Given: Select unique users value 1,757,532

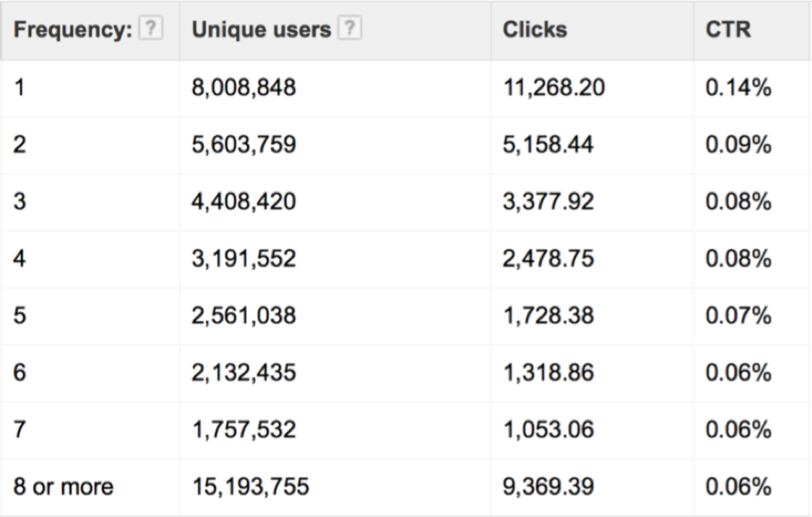Looking at the screenshot, I should pos(244,429).
